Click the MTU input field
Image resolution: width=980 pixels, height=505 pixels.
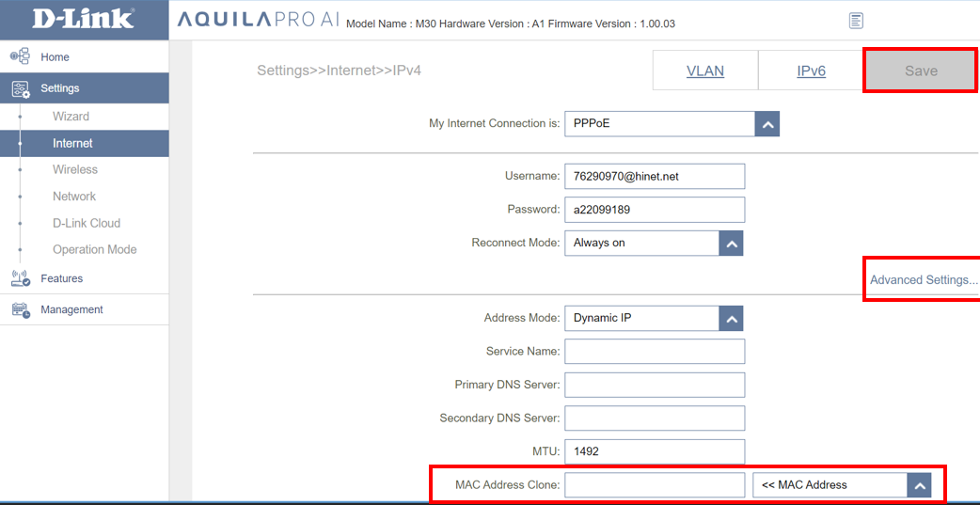[654, 451]
